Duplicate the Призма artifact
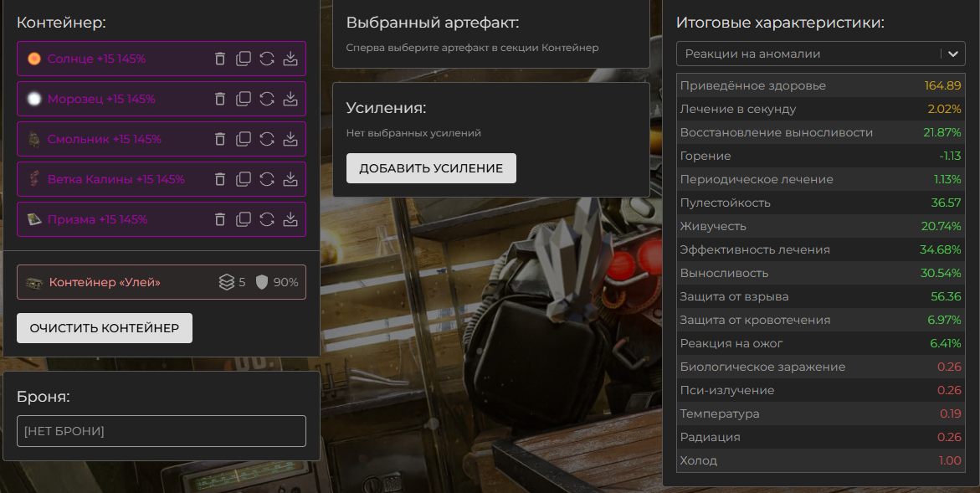The image size is (980, 493). (x=244, y=219)
